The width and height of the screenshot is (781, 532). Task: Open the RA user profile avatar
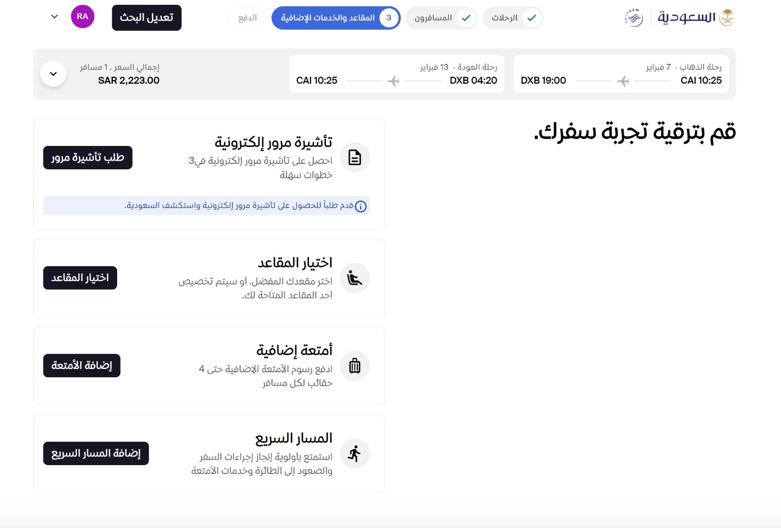coord(82,17)
